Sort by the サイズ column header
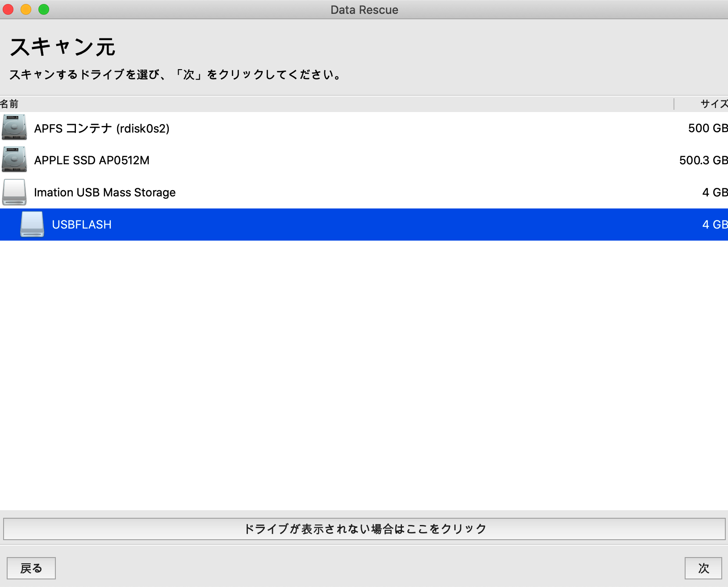This screenshot has height=587, width=728. [714, 104]
